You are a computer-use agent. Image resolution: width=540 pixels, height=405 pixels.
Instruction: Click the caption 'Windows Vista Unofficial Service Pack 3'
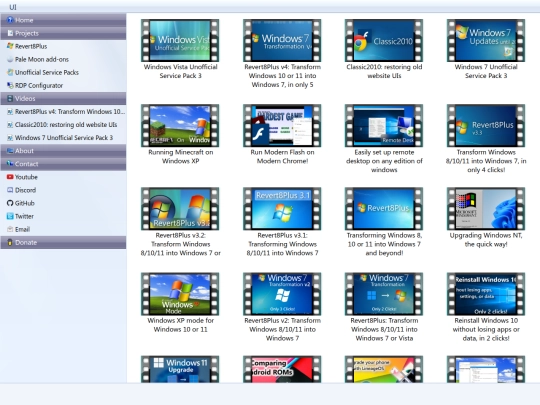(180, 71)
